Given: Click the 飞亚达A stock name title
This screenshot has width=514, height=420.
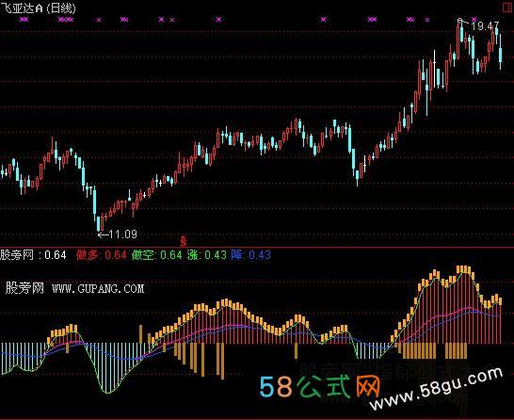Looking at the screenshot, I should pyautogui.click(x=22, y=8).
